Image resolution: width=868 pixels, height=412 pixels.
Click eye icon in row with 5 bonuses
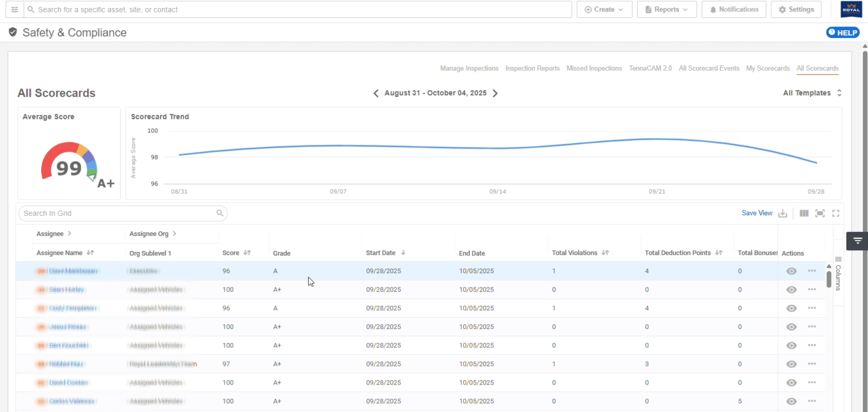(x=791, y=401)
